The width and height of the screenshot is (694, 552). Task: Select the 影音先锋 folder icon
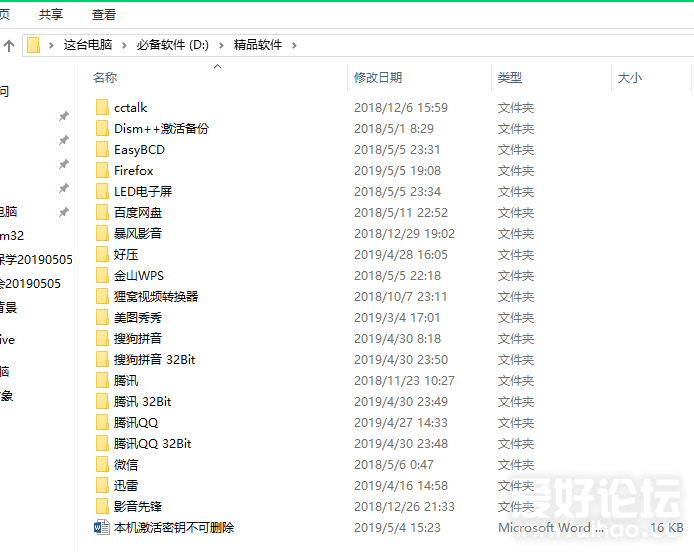(x=102, y=506)
